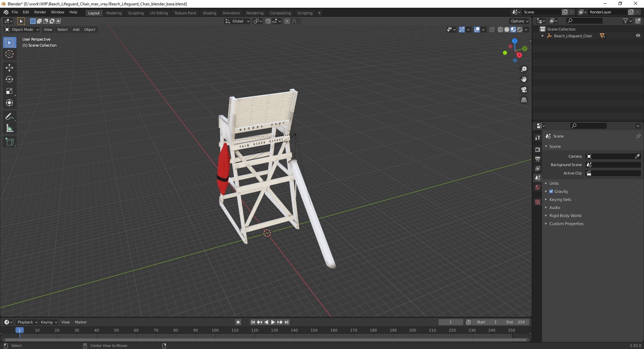Switch to the Modeling workspace tab
This screenshot has width=644, height=349.
click(x=114, y=13)
